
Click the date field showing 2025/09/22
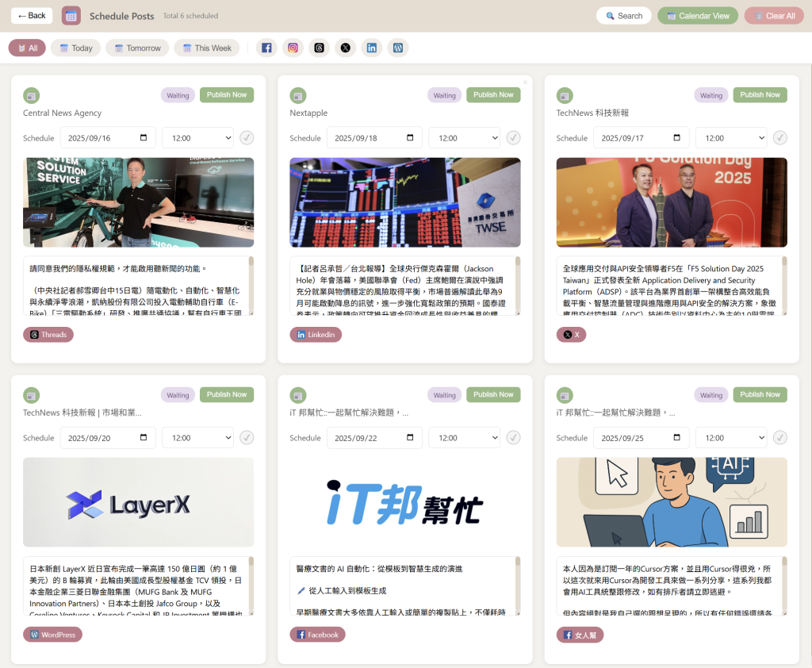pos(373,438)
